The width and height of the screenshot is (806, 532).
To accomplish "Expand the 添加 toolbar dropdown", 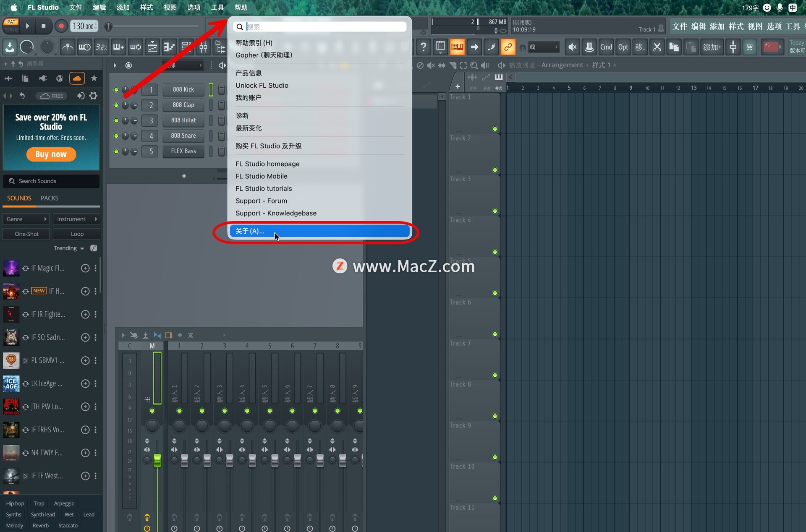I will point(711,47).
